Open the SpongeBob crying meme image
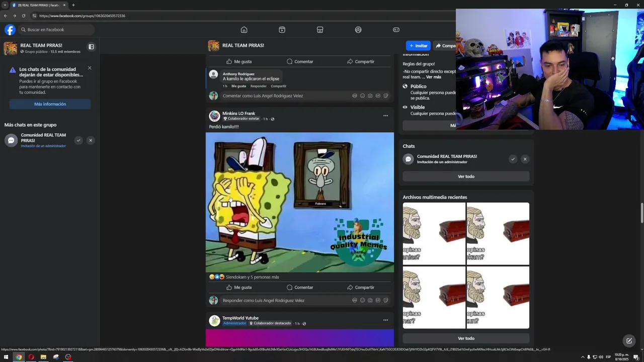Image resolution: width=644 pixels, height=362 pixels. [x=299, y=202]
